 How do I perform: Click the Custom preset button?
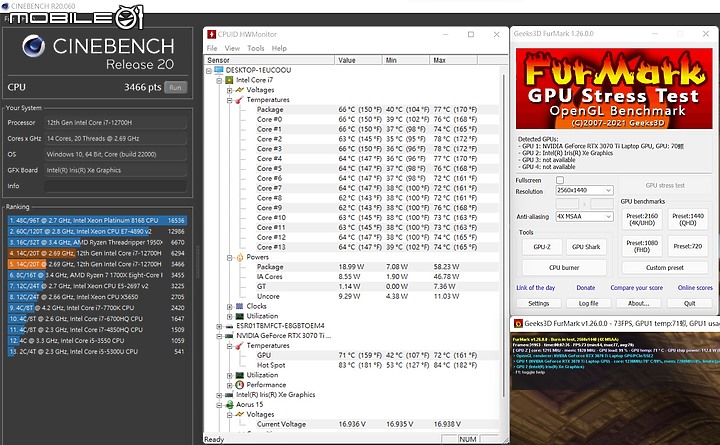point(665,268)
